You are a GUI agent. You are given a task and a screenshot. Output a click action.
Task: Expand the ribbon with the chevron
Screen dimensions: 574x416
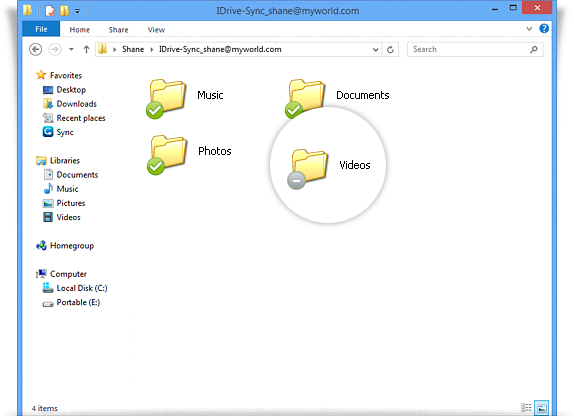(529, 29)
